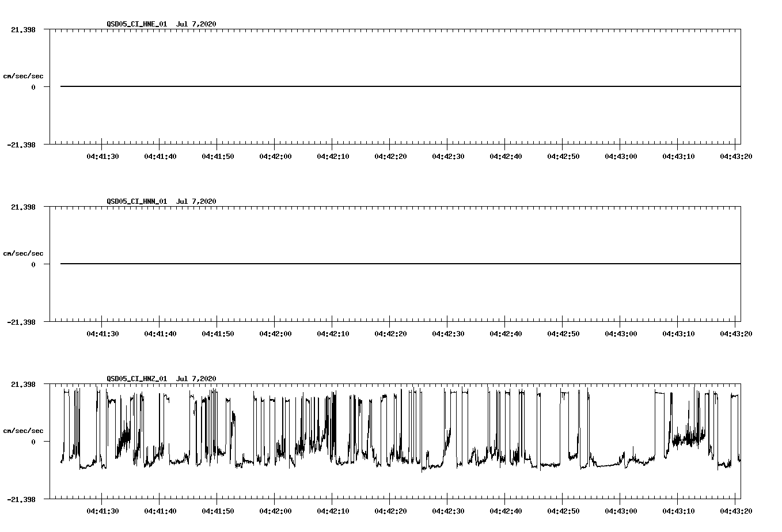Click the QSD05_CI_HNE_01 plot title
The image size is (782, 532).
click(161, 24)
